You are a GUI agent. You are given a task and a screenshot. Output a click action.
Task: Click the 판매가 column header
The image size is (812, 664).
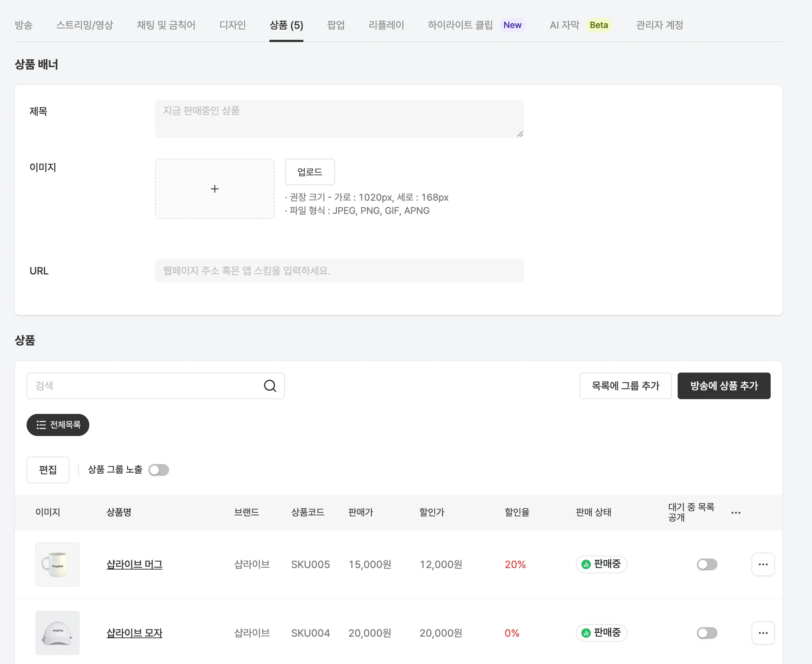point(361,512)
